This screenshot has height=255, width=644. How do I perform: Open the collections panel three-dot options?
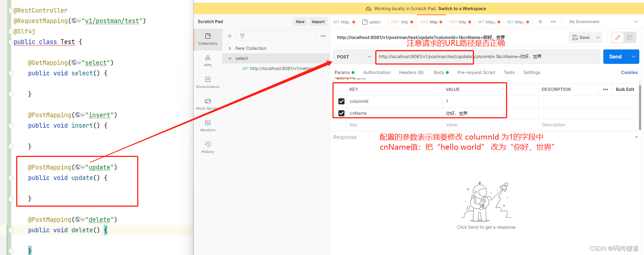[323, 36]
